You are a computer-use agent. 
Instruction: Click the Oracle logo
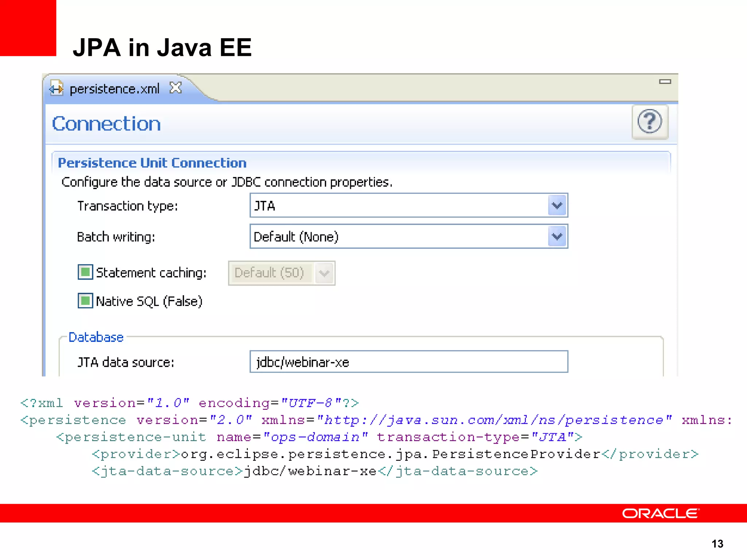click(661, 513)
